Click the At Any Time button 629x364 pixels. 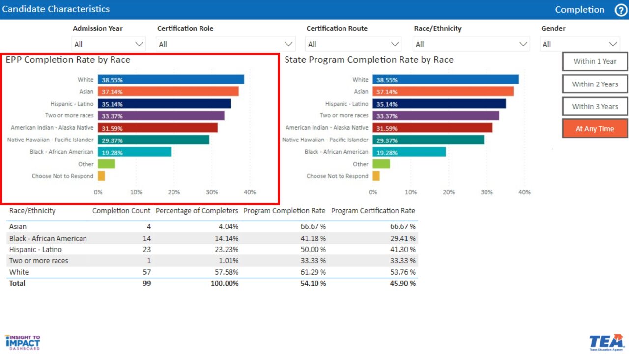595,129
